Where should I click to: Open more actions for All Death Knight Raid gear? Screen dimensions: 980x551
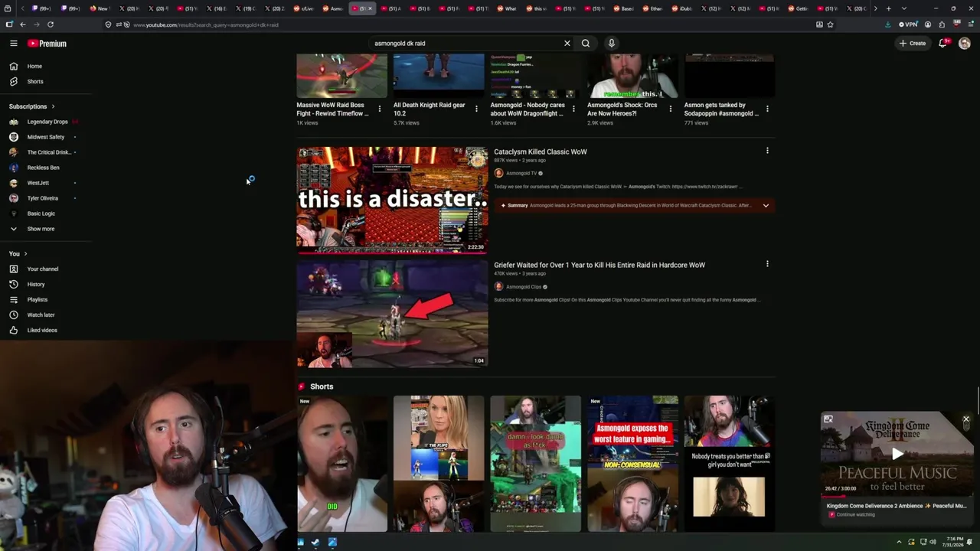pos(477,109)
